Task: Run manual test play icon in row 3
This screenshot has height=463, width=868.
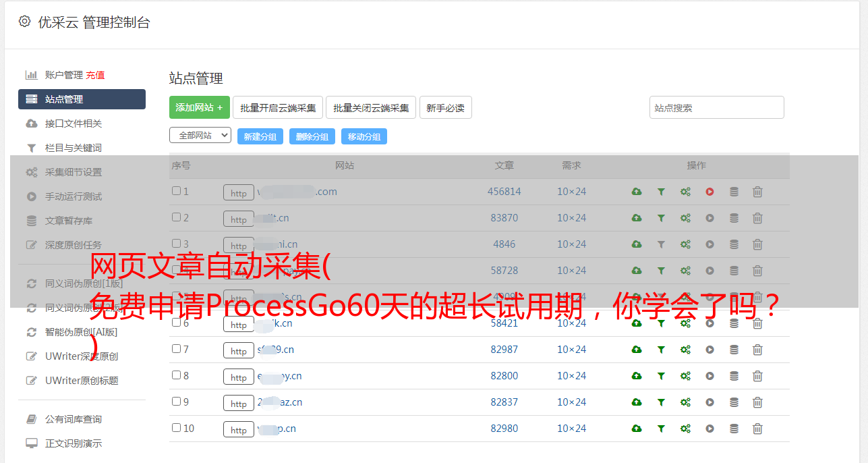Action: click(x=710, y=244)
